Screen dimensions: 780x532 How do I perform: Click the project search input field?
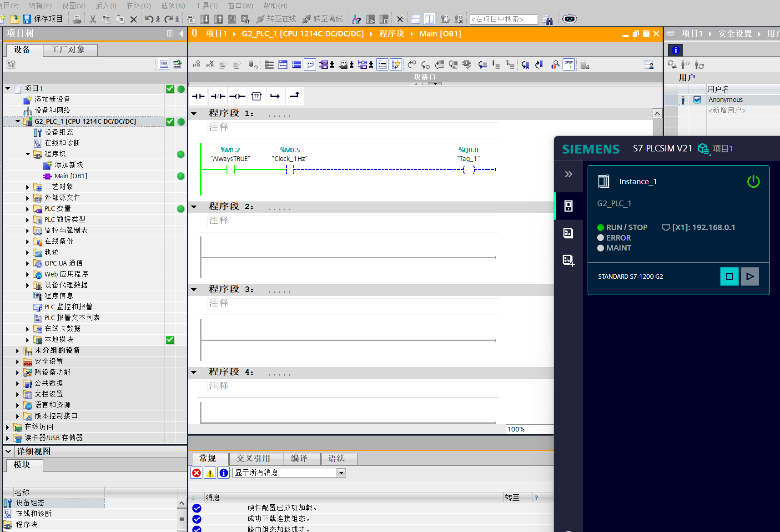coord(503,19)
